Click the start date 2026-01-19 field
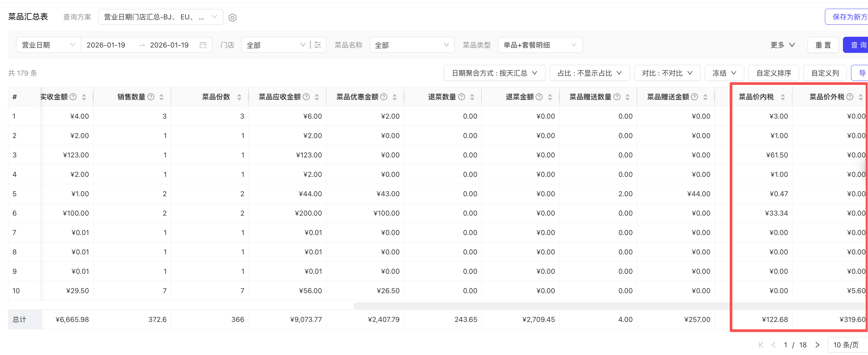The width and height of the screenshot is (868, 355). 106,45
